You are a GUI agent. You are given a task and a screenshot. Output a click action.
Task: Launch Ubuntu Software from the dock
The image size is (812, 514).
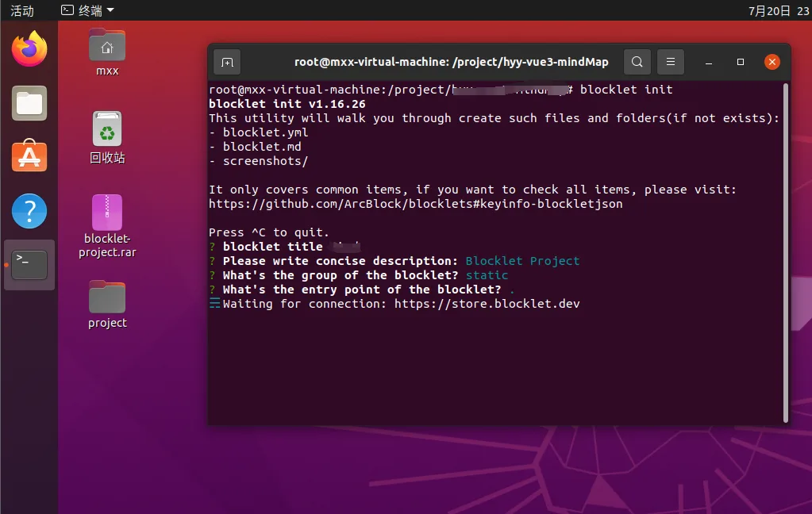pyautogui.click(x=29, y=155)
